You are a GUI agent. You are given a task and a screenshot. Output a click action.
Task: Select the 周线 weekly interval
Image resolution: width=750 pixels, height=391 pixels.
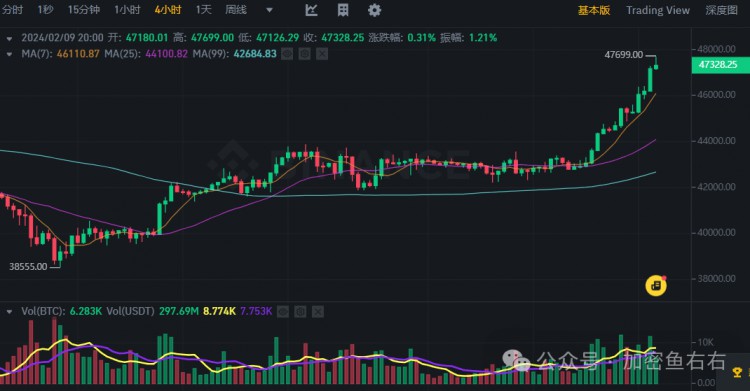(x=236, y=10)
